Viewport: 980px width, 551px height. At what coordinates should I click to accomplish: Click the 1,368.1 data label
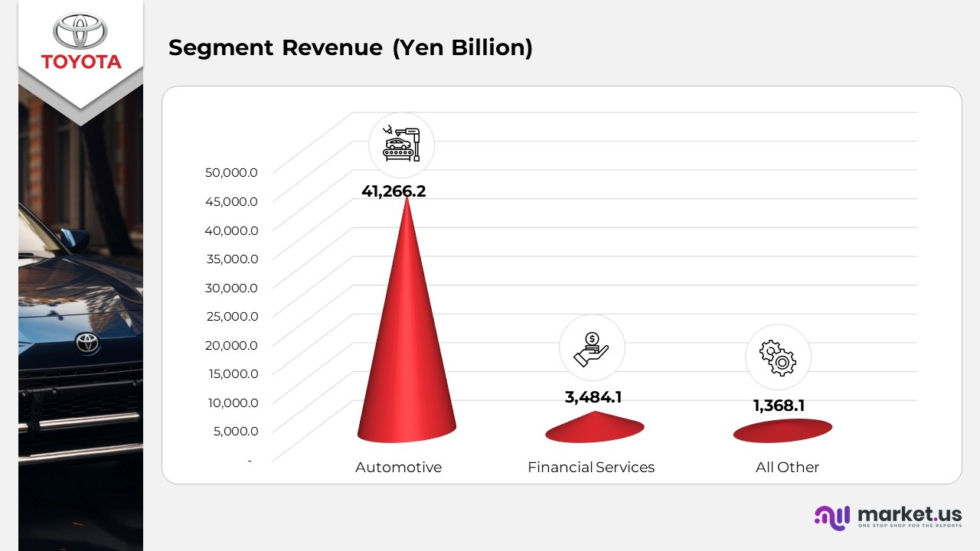tap(779, 406)
